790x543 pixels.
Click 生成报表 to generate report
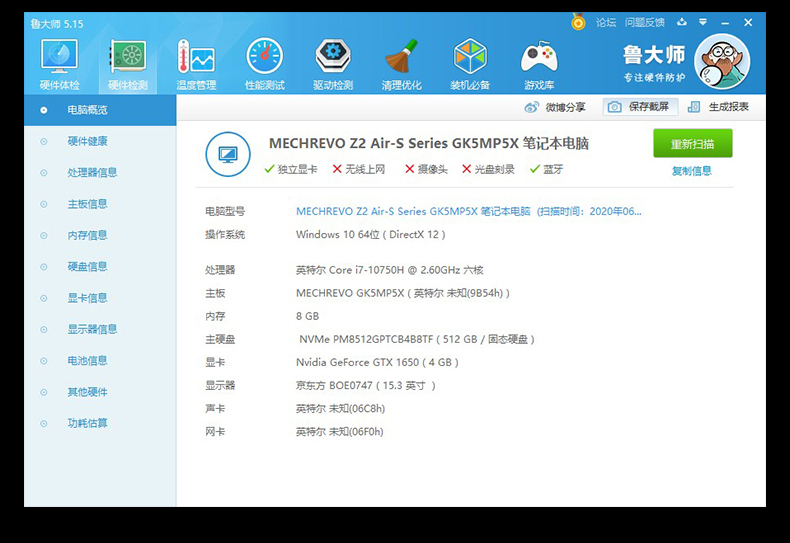point(718,107)
